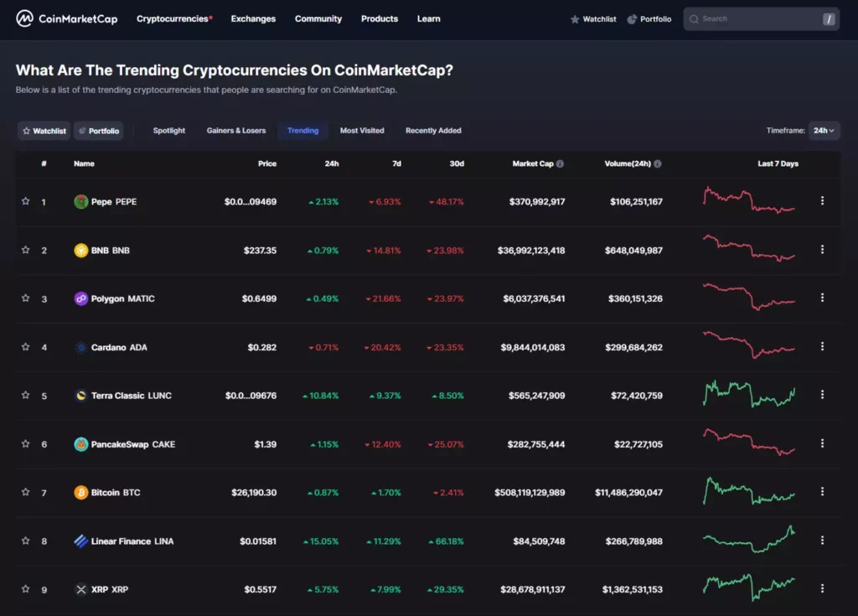View Bitcoin's last 7 days sparkline chart
Image resolution: width=858 pixels, height=616 pixels.
748,493
